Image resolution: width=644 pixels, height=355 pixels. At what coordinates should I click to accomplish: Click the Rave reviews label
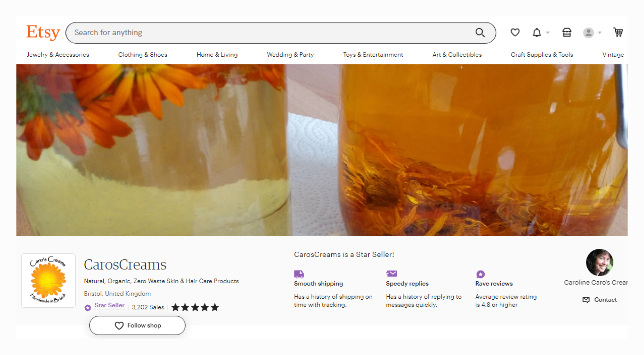494,284
